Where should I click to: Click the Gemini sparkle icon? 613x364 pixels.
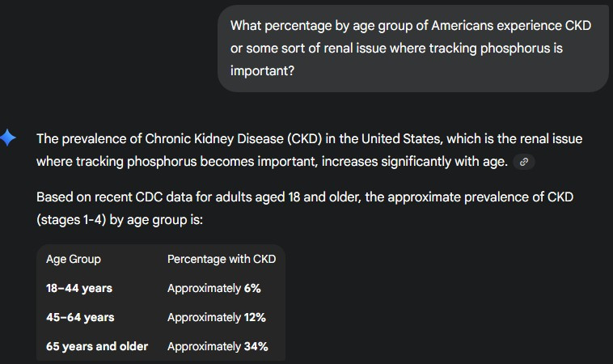[x=10, y=138]
